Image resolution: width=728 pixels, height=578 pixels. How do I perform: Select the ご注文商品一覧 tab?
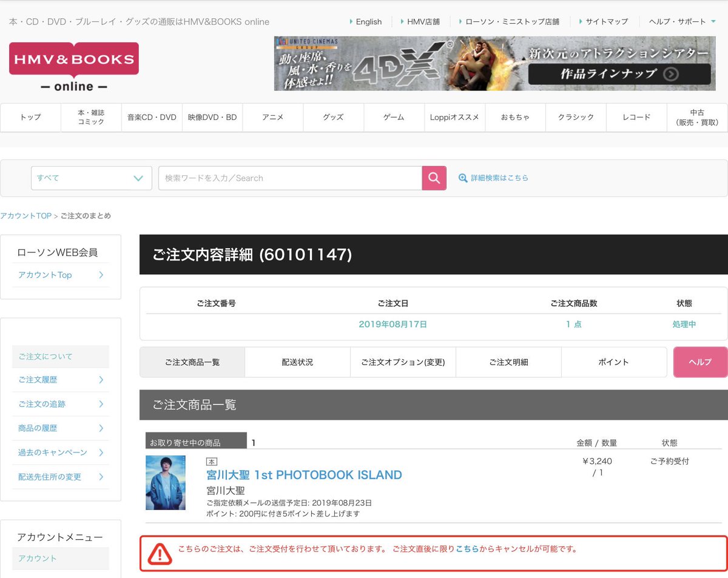pyautogui.click(x=192, y=362)
